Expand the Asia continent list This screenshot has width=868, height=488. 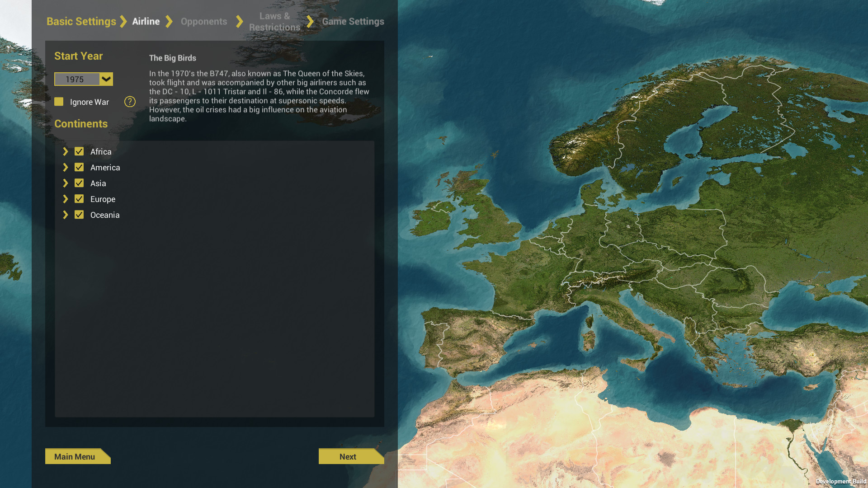pos(66,183)
